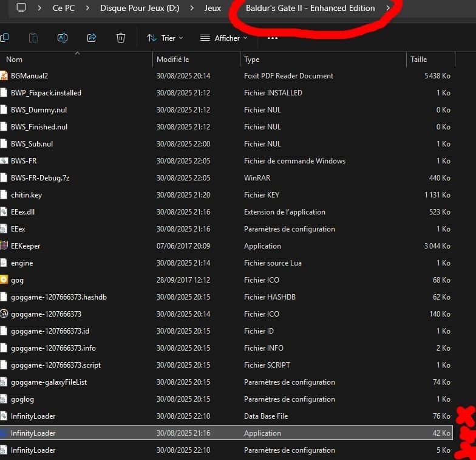Navigate to Ce PC breadcrumb
The width and height of the screenshot is (476, 460).
pyautogui.click(x=64, y=9)
